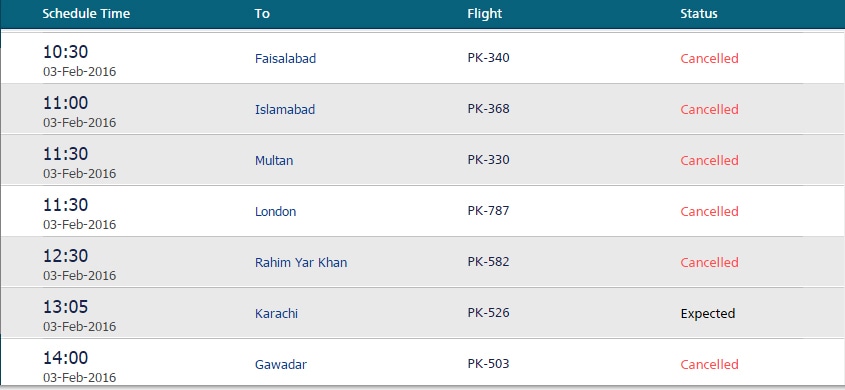Click the 14:00 schedule time entry
Image resolution: width=845 pixels, height=390 pixels.
coord(65,358)
